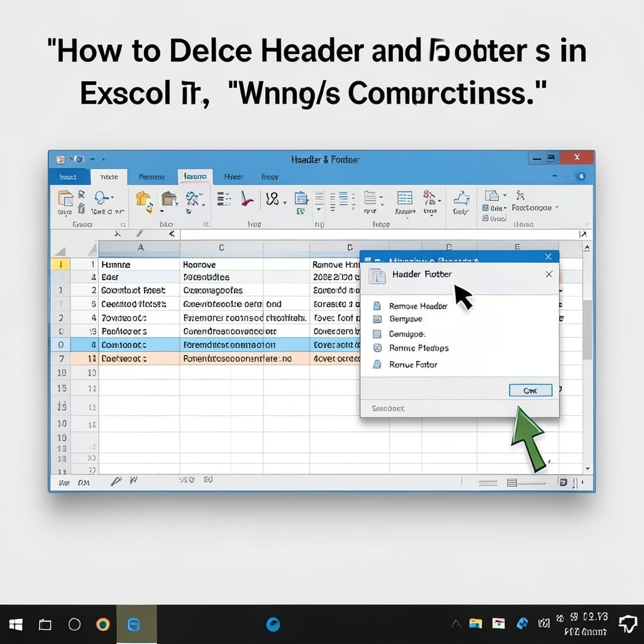
Task: Click the square view icon at status bar right
Action: coord(563,482)
